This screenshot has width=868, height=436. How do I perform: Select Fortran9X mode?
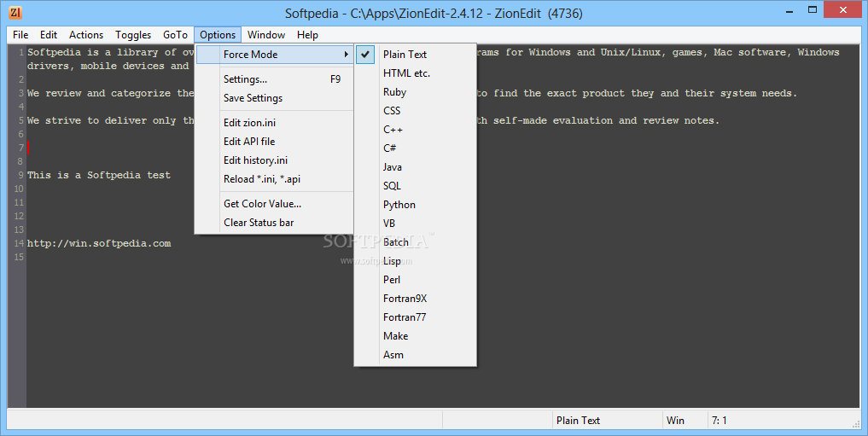(415, 299)
